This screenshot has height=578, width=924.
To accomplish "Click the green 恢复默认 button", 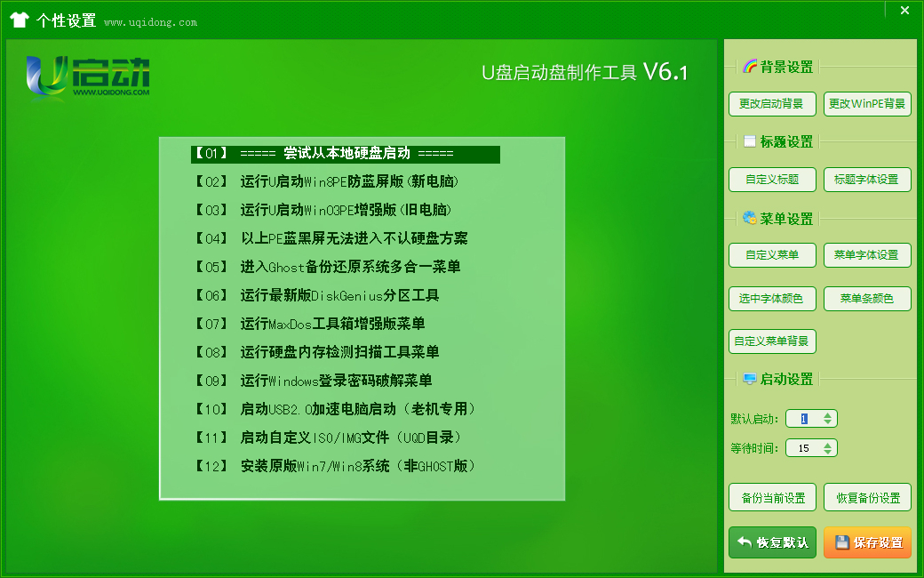I will pos(772,542).
